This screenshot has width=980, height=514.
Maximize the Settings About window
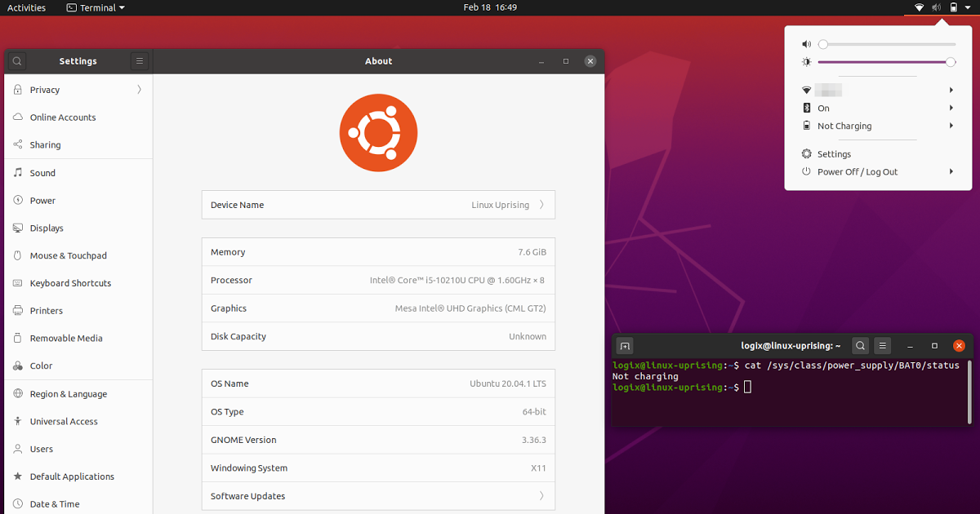point(566,61)
